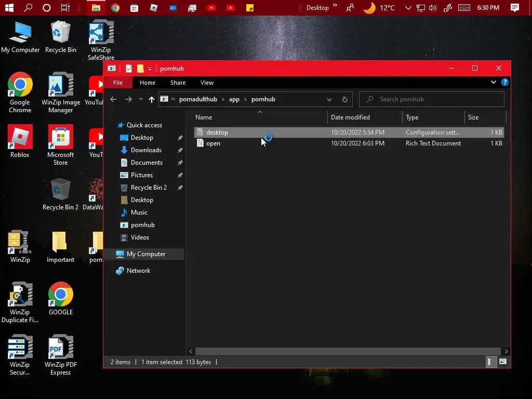This screenshot has height=399, width=532.
Task: Select WinZip desktop shortcut
Action: point(20,247)
